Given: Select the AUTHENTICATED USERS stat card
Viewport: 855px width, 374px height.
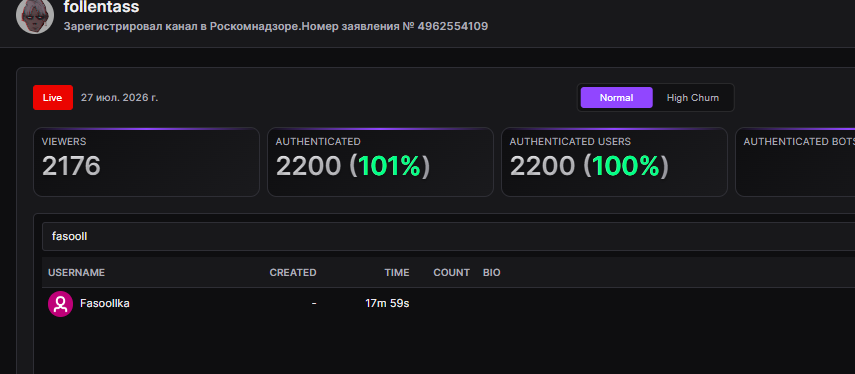Looking at the screenshot, I should pyautogui.click(x=614, y=162).
